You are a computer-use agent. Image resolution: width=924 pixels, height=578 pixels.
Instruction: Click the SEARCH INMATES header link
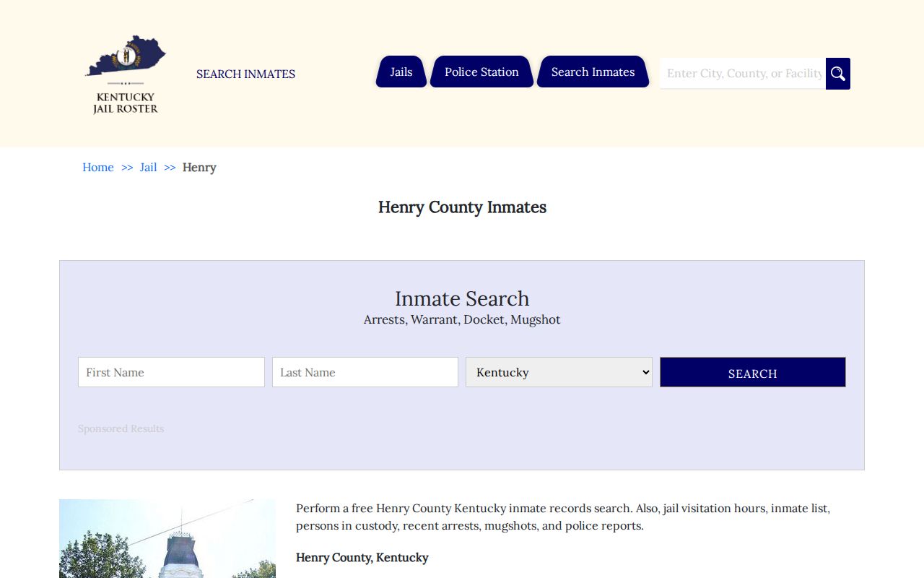[245, 74]
